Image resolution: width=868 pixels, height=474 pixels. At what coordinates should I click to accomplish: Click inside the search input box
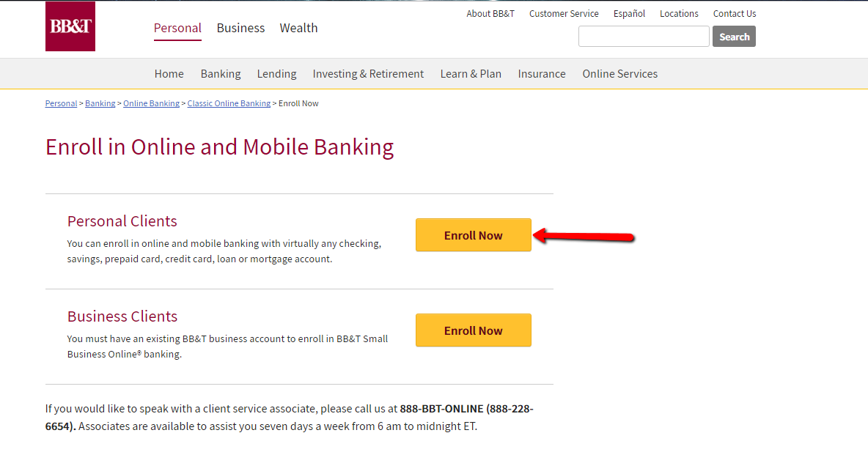click(644, 36)
